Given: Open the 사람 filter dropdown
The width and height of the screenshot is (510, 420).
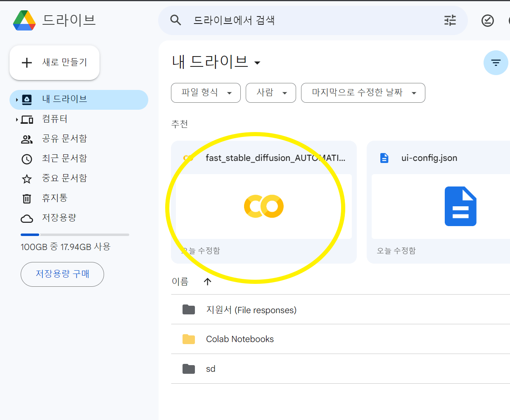Looking at the screenshot, I should coord(271,93).
